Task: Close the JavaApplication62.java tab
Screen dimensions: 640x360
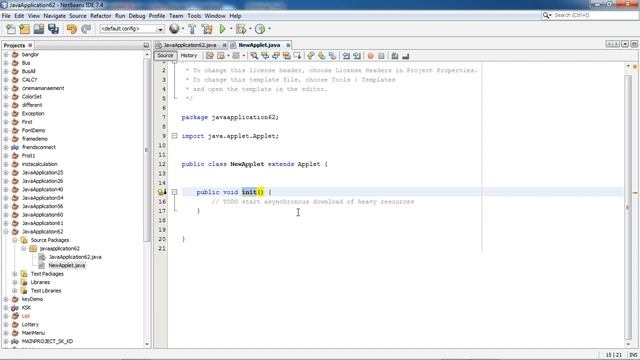Action: [x=224, y=45]
